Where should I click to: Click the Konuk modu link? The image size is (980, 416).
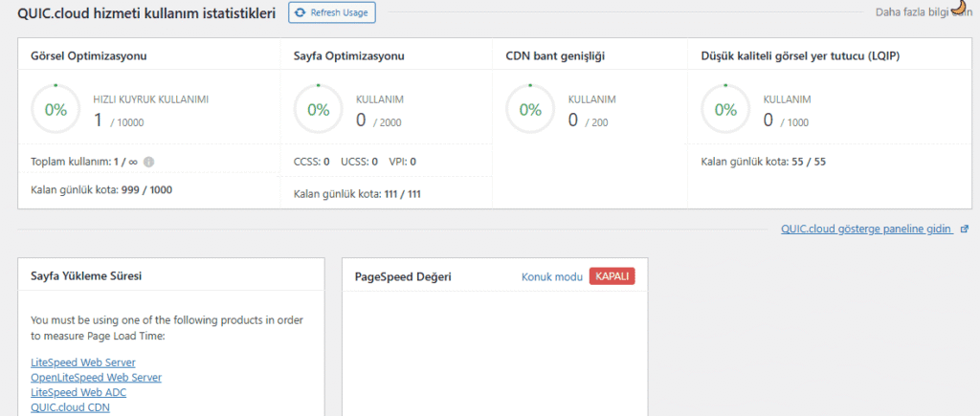coord(551,276)
